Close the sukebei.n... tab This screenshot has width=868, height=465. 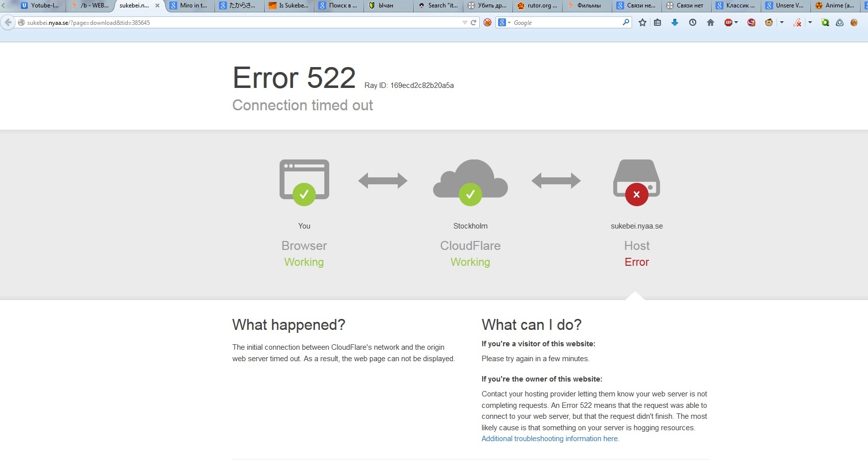click(x=157, y=5)
